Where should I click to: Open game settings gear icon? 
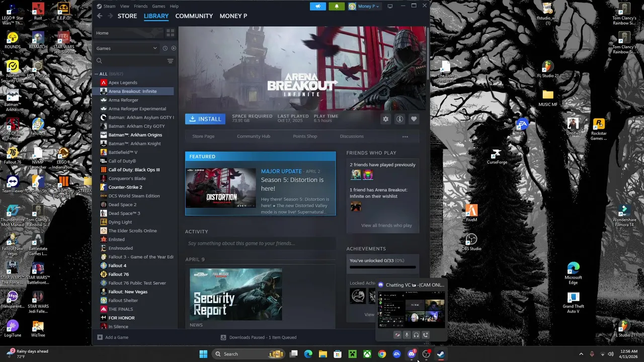(386, 119)
